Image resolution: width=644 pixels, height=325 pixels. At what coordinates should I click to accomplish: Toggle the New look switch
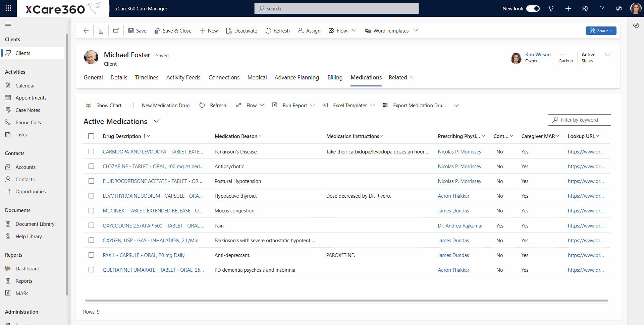point(533,8)
